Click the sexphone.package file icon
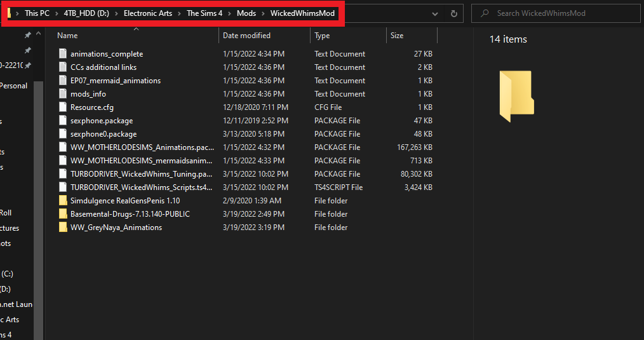This screenshot has width=644, height=340. click(x=63, y=121)
